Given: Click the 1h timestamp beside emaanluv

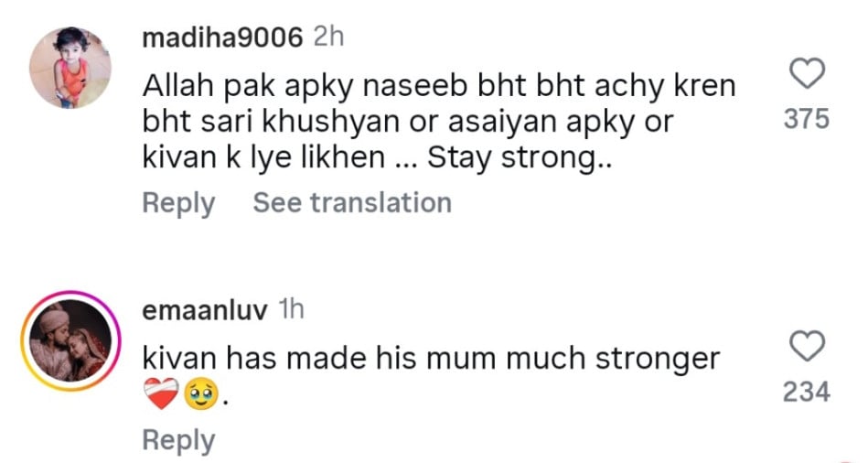Looking at the screenshot, I should point(290,310).
